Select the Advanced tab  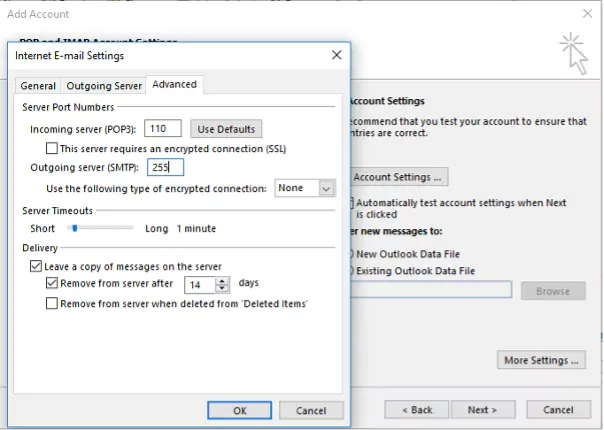pos(174,85)
